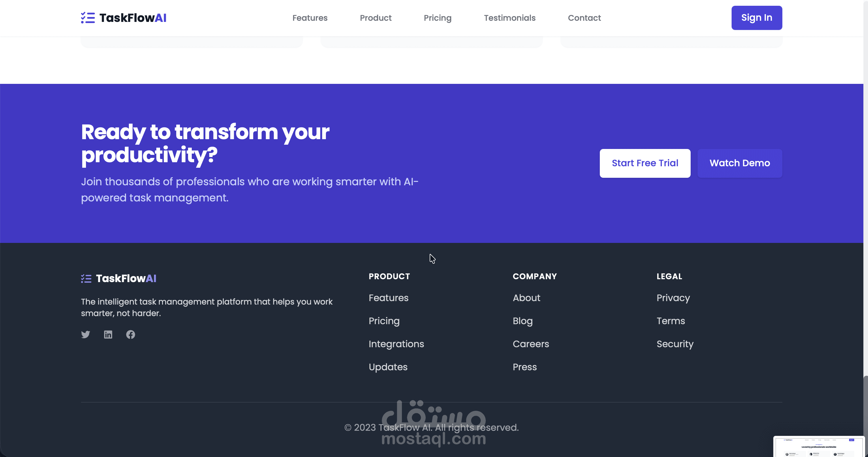Open the Privacy legal link
Image resolution: width=868 pixels, height=457 pixels.
(673, 298)
